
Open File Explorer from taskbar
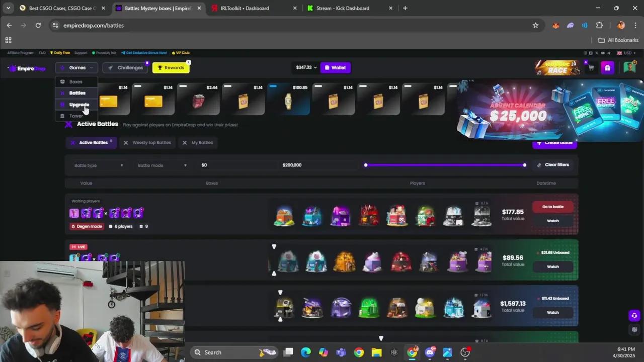376,352
